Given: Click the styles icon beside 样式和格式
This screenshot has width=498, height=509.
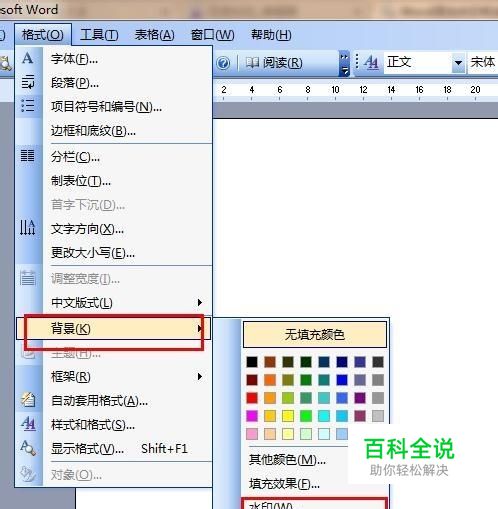Looking at the screenshot, I should point(28,423).
